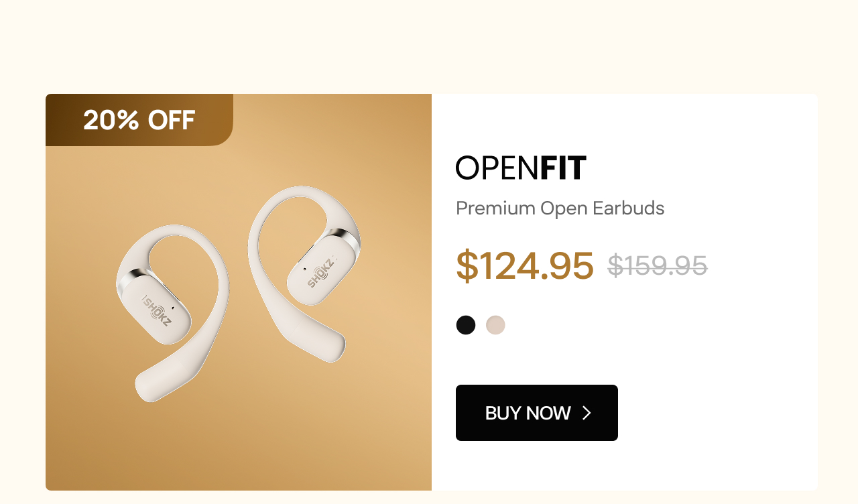Open the OPENFIT product title
The width and height of the screenshot is (858, 504).
click(521, 168)
